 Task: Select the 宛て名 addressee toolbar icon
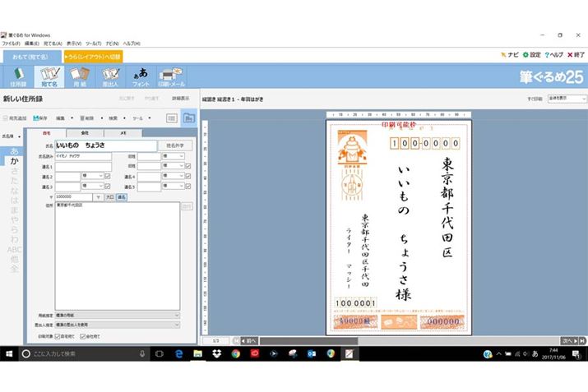[x=49, y=76]
